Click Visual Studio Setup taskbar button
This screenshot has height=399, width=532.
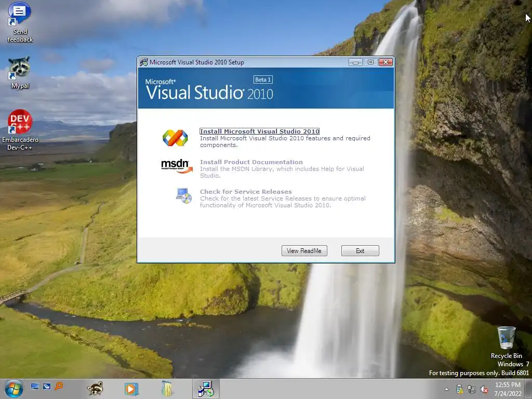click(206, 389)
